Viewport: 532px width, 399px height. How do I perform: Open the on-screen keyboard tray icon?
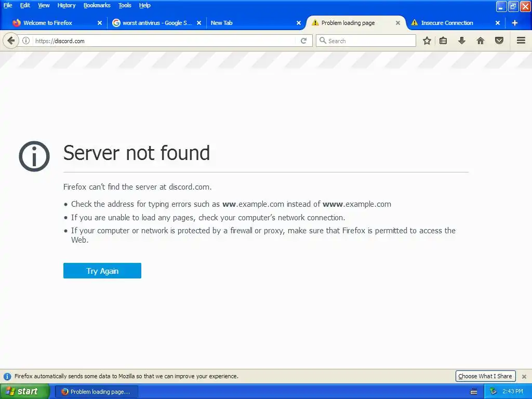click(474, 392)
